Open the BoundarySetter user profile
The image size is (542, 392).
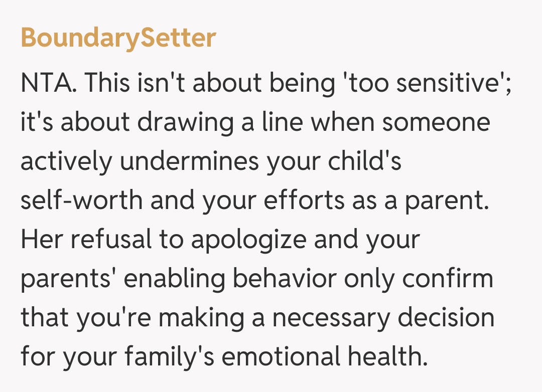click(118, 38)
